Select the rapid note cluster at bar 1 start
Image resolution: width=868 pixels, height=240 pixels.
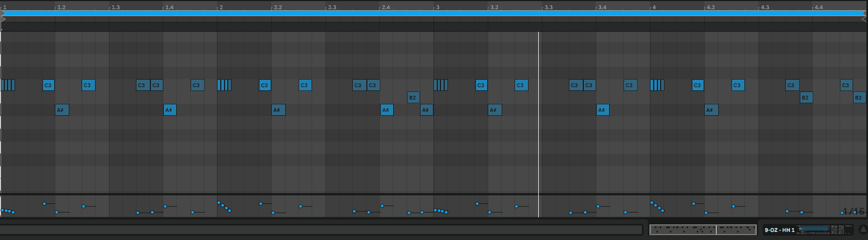point(8,85)
